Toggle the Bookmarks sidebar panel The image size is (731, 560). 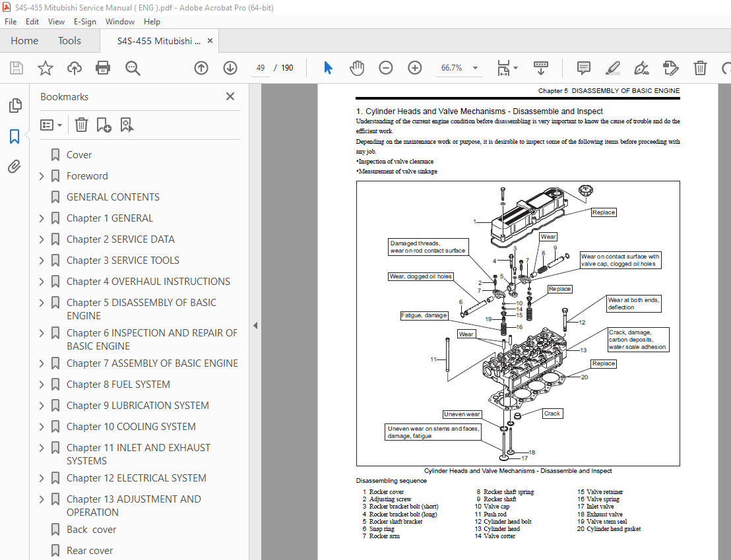pyautogui.click(x=15, y=135)
